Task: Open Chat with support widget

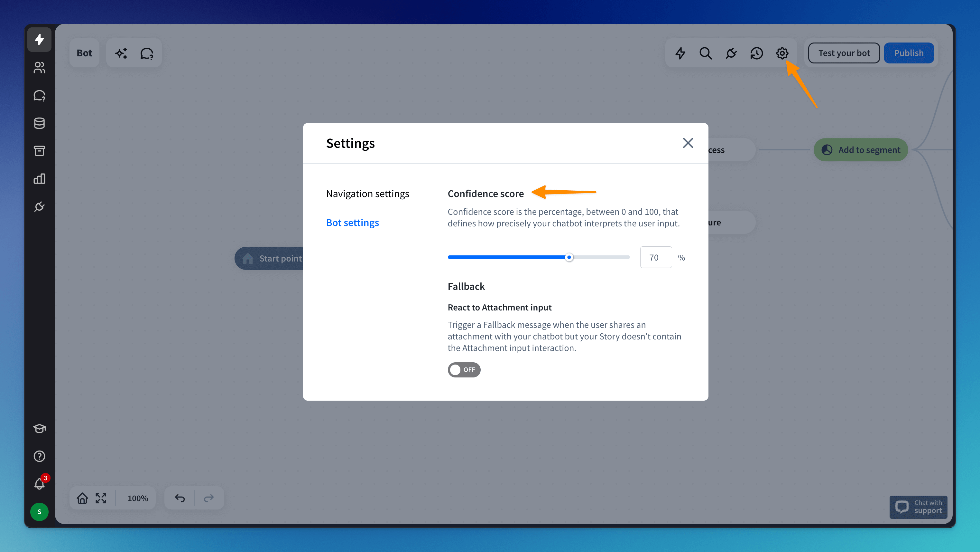Action: click(x=918, y=507)
